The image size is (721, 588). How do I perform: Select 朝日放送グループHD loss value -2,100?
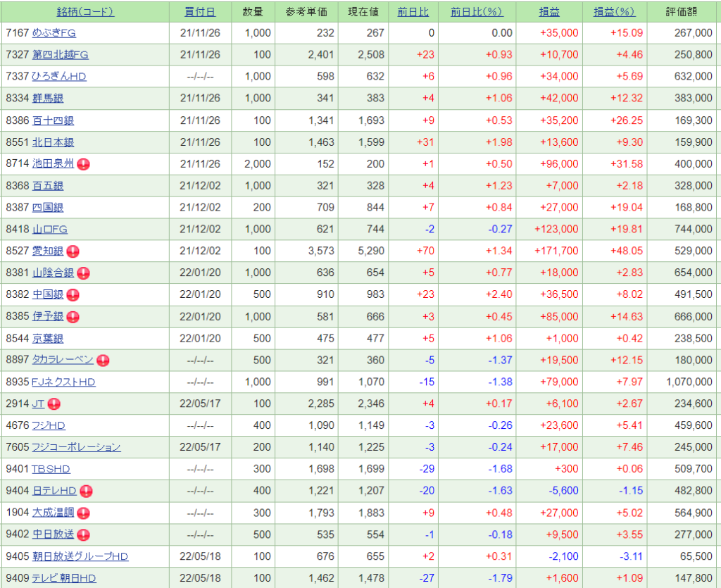564,556
